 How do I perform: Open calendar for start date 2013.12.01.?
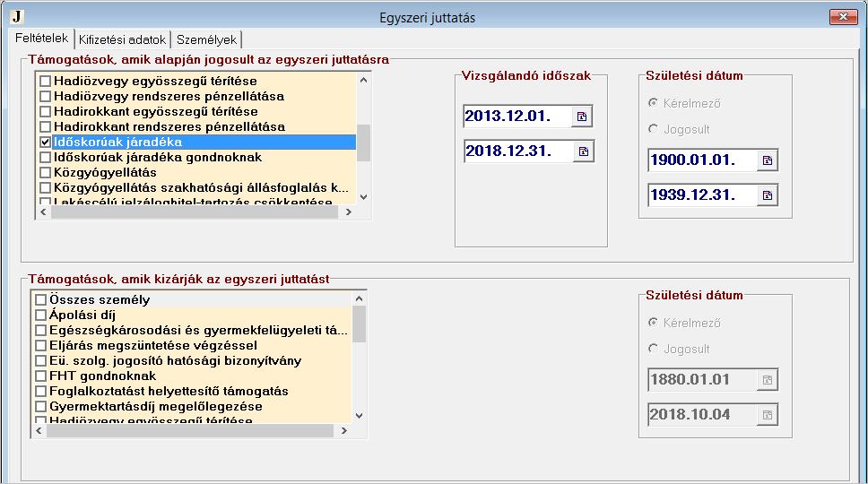click(x=581, y=117)
